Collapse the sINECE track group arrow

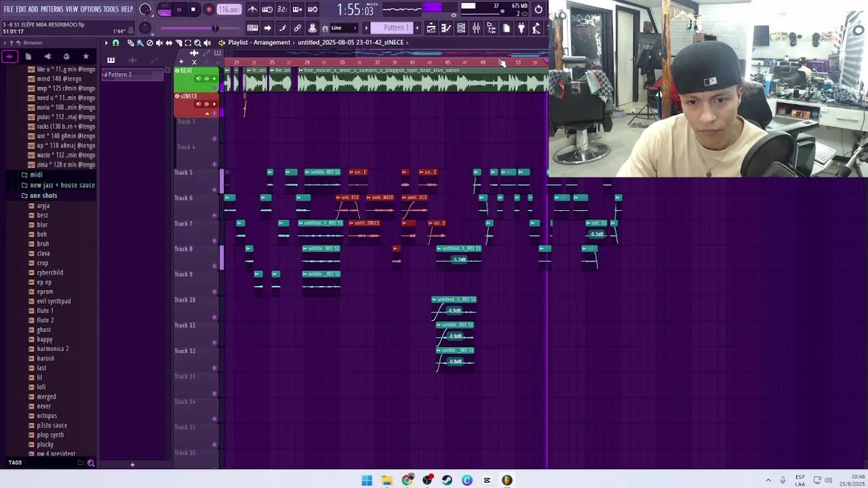coord(207,113)
